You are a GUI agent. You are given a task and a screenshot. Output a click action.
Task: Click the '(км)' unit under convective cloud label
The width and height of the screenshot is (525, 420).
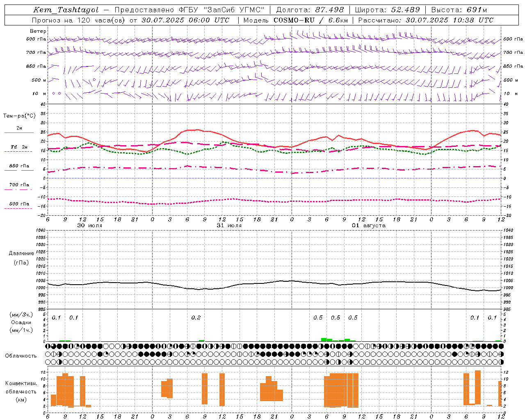(x=21, y=399)
